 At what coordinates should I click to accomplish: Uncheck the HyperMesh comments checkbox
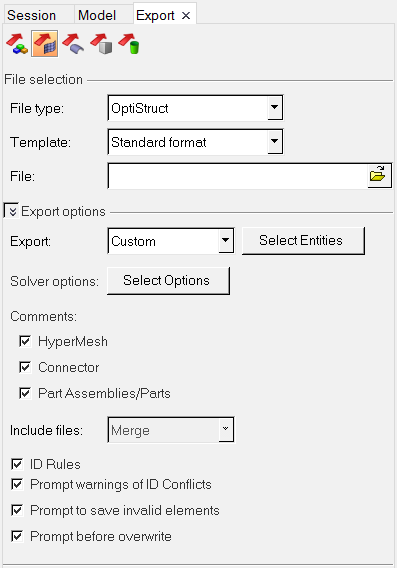(25, 341)
